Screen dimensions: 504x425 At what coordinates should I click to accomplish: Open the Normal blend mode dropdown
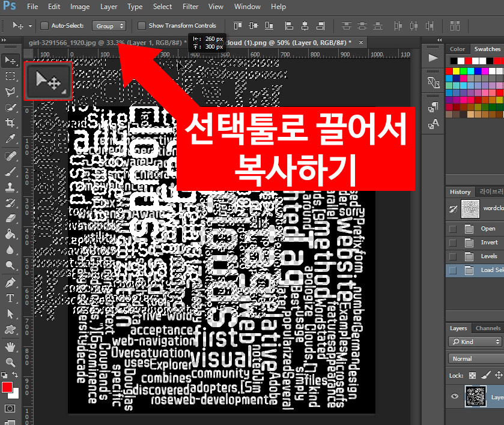[475, 358]
